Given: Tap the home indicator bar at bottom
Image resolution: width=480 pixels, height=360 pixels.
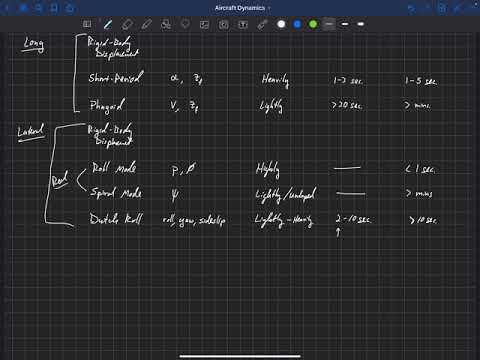Looking at the screenshot, I should pyautogui.click(x=240, y=356).
